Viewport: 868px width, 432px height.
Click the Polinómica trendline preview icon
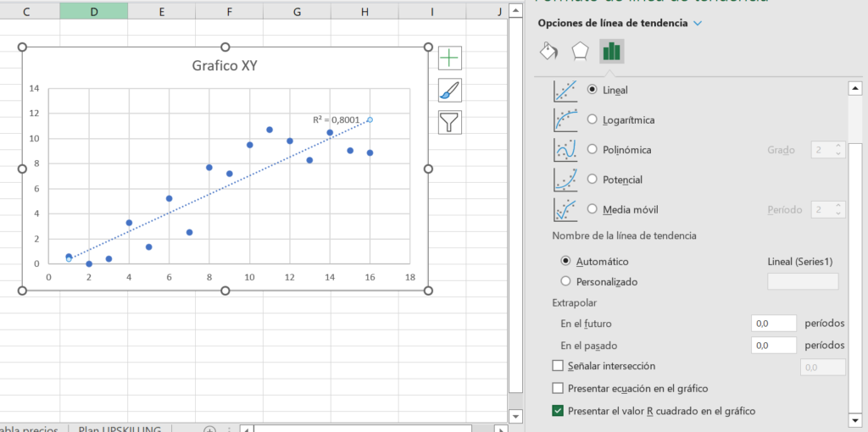[565, 149]
